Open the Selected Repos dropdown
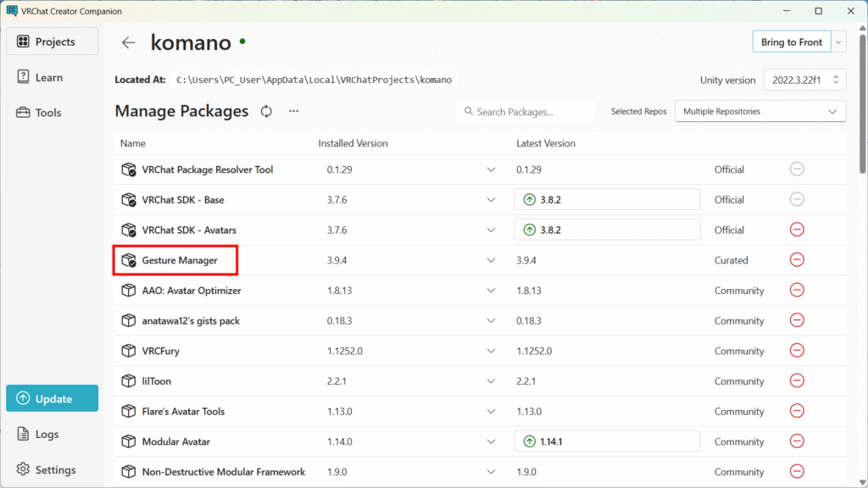868x488 pixels. (x=759, y=111)
